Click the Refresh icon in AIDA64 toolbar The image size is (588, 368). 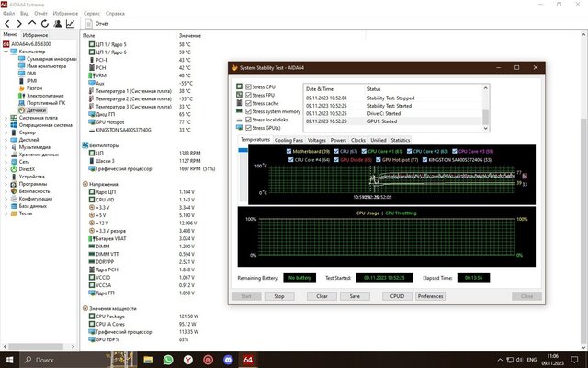46,24
